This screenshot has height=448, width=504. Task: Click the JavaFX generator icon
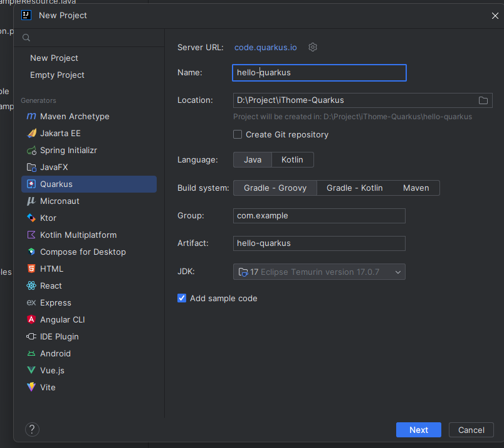tap(31, 168)
